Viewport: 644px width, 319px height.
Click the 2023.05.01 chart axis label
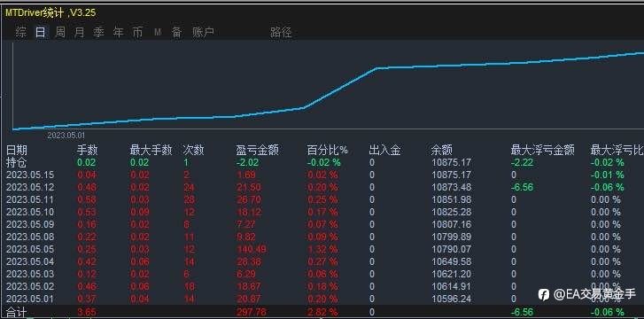click(66, 136)
